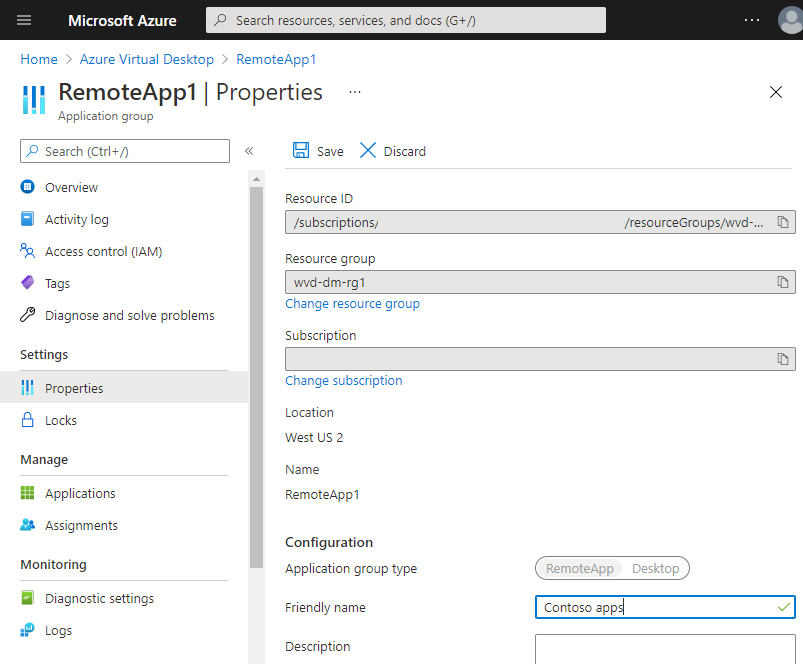The width and height of the screenshot is (803, 664).
Task: Click Change resource group link
Action: pyautogui.click(x=352, y=304)
